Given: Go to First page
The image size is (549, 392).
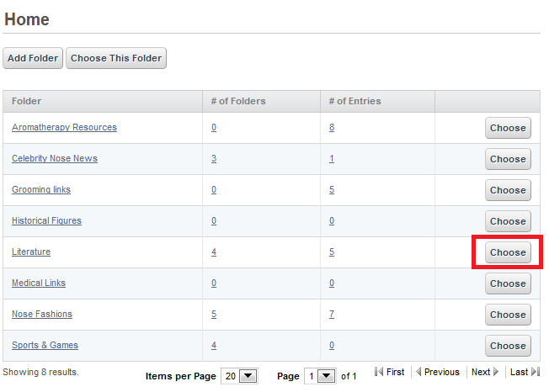Looking at the screenshot, I should click(x=389, y=372).
